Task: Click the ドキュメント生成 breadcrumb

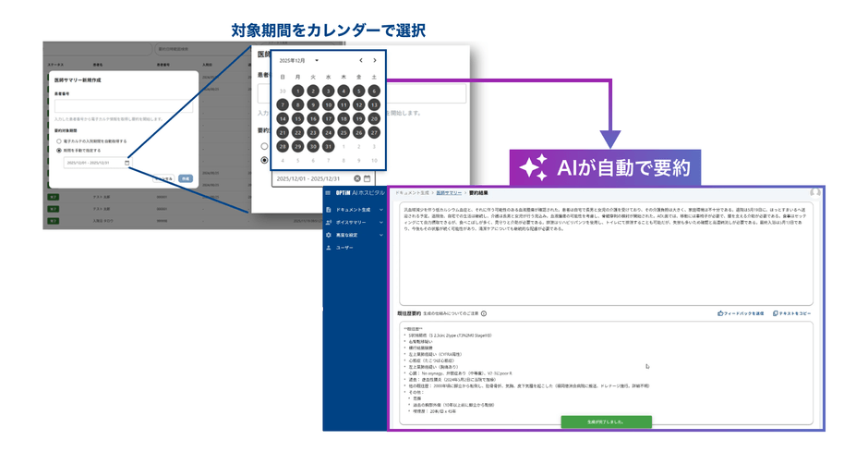Action: coord(413,193)
